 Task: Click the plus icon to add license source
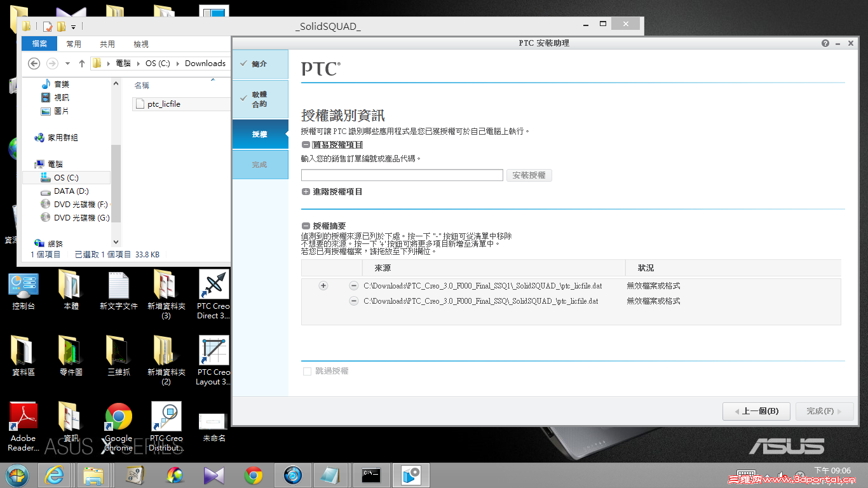323,286
